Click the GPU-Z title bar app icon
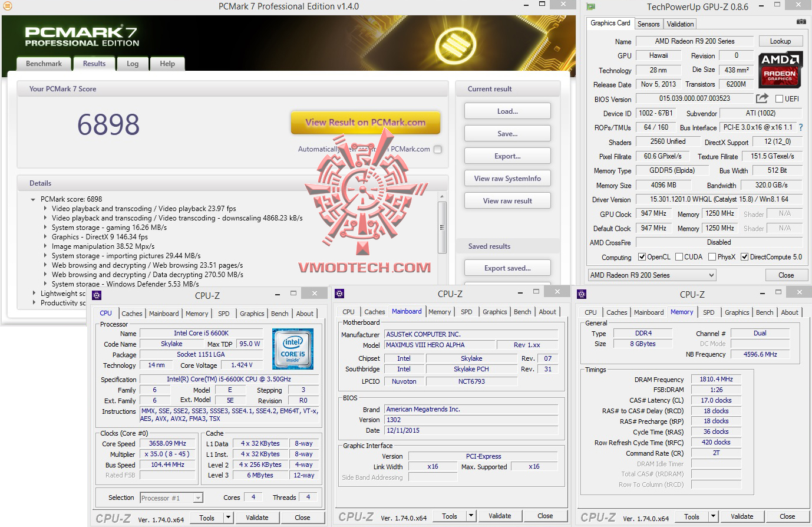This screenshot has height=527, width=812. point(591,7)
